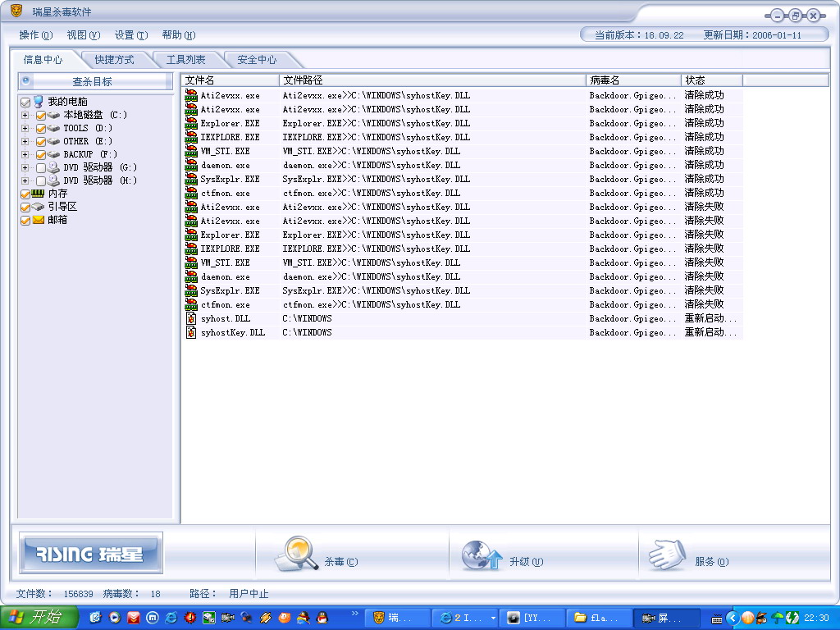Switch to 快捷方式 tab
This screenshot has width=840, height=630.
(114, 59)
